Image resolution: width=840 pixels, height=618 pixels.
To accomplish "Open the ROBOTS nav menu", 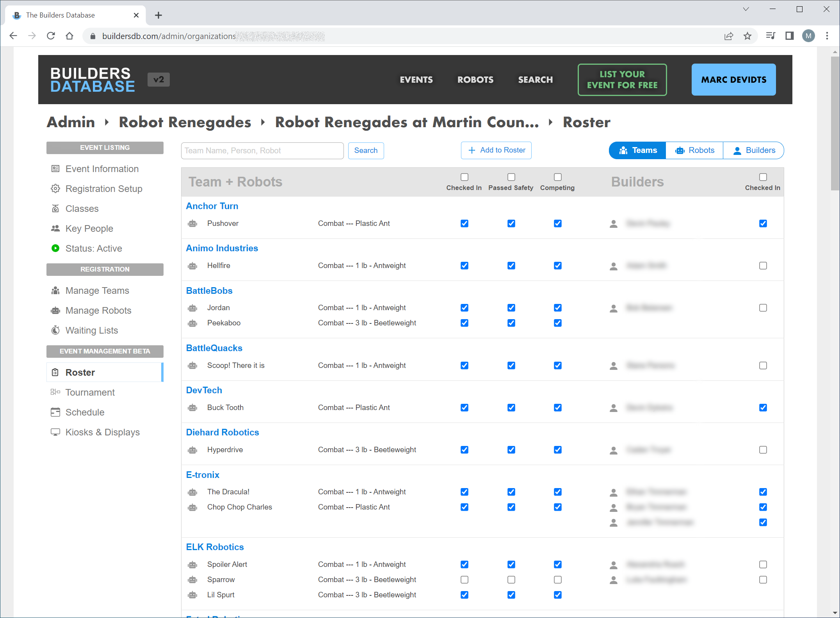I will 475,80.
